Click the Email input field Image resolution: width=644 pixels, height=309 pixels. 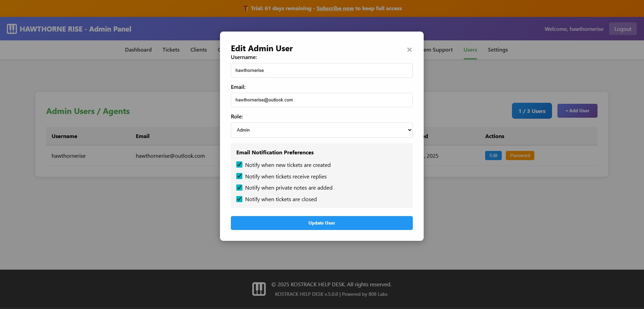click(x=321, y=100)
